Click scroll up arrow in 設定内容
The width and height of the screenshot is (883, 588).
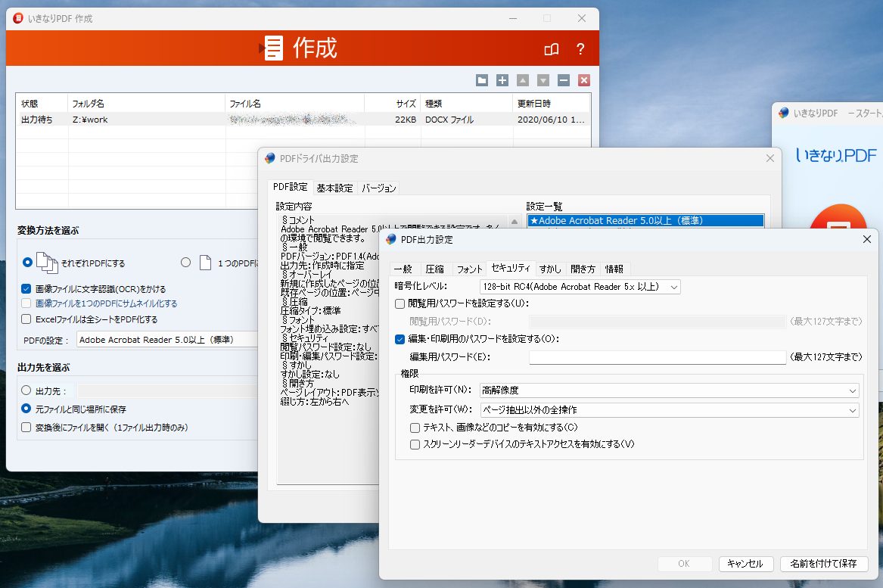[515, 222]
